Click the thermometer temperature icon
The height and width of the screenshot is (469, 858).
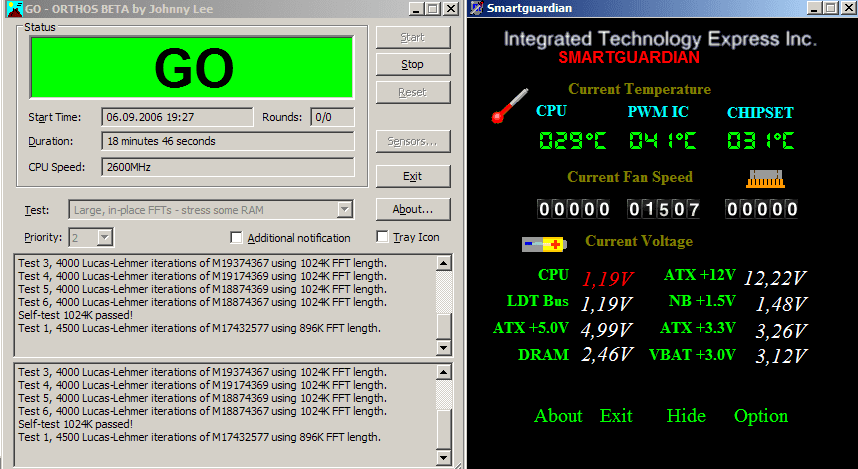[x=509, y=106]
